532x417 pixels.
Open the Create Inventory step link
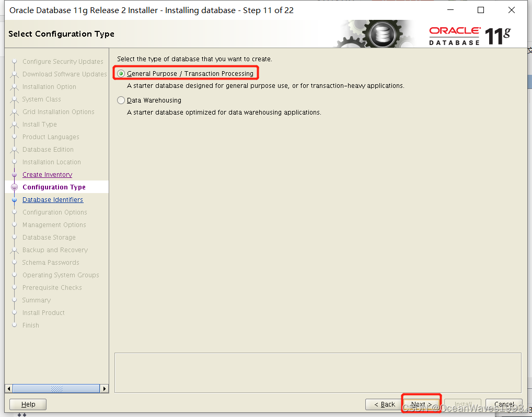click(x=47, y=175)
